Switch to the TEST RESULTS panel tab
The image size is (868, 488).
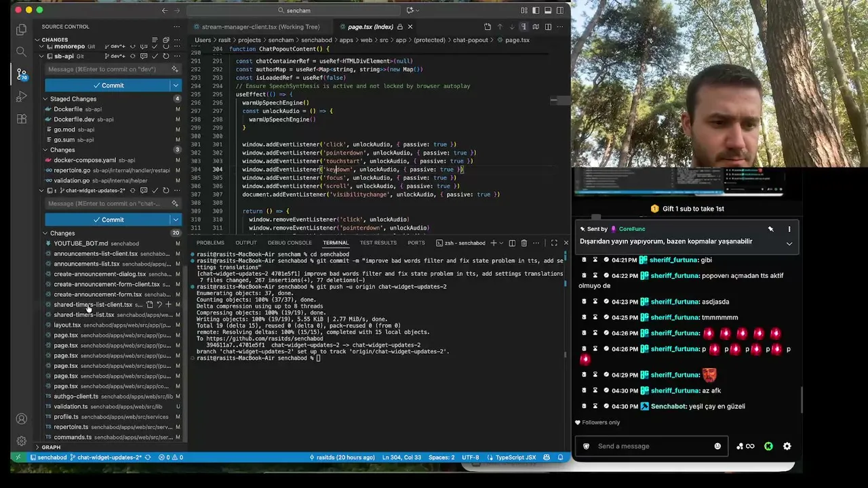click(378, 243)
